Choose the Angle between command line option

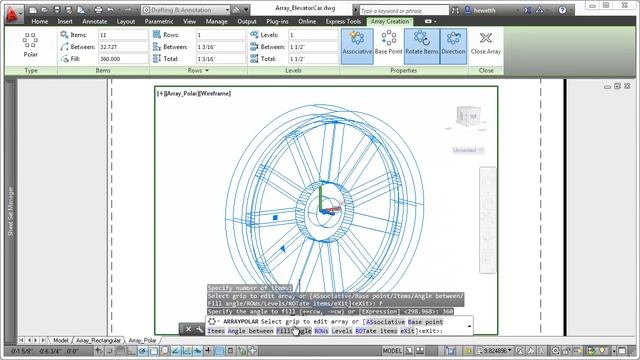pos(251,331)
